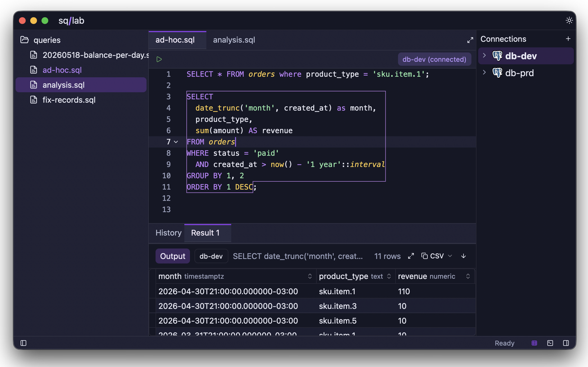Toggle the left sidebar panel in status bar

point(23,343)
